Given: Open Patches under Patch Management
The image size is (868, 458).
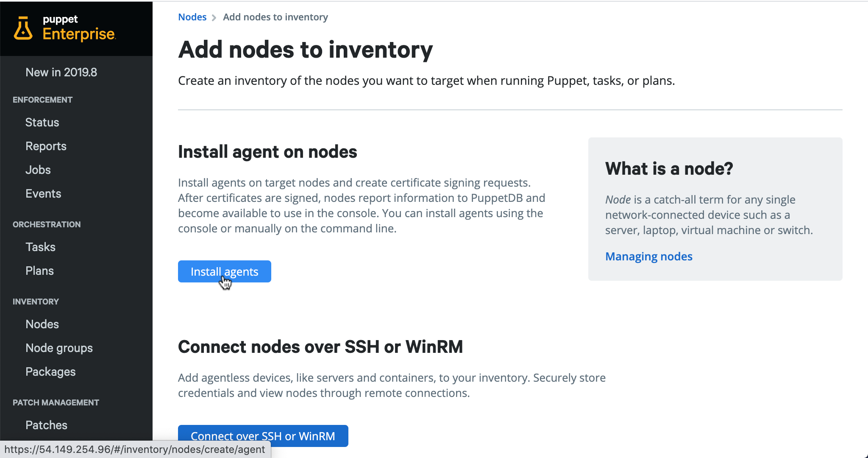Looking at the screenshot, I should click(x=46, y=425).
